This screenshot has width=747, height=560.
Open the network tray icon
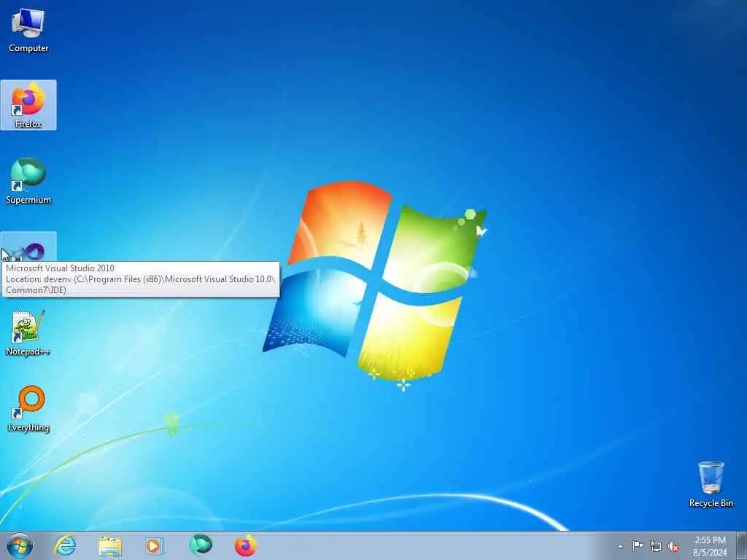pyautogui.click(x=656, y=546)
